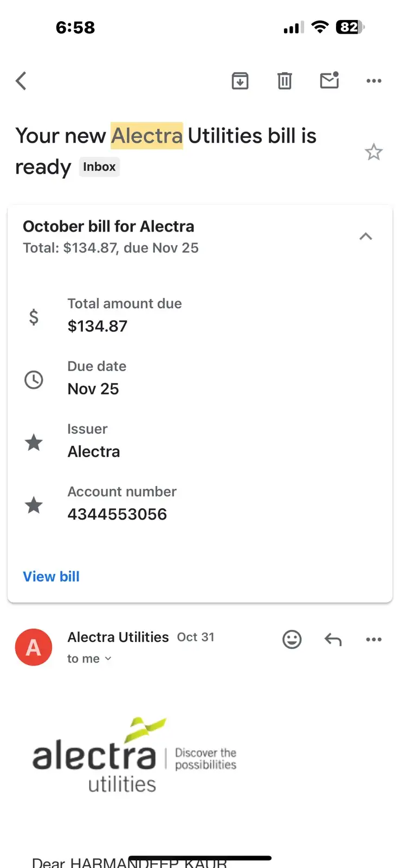
Task: Tap the October bill for Alectra heading
Action: coord(108,226)
